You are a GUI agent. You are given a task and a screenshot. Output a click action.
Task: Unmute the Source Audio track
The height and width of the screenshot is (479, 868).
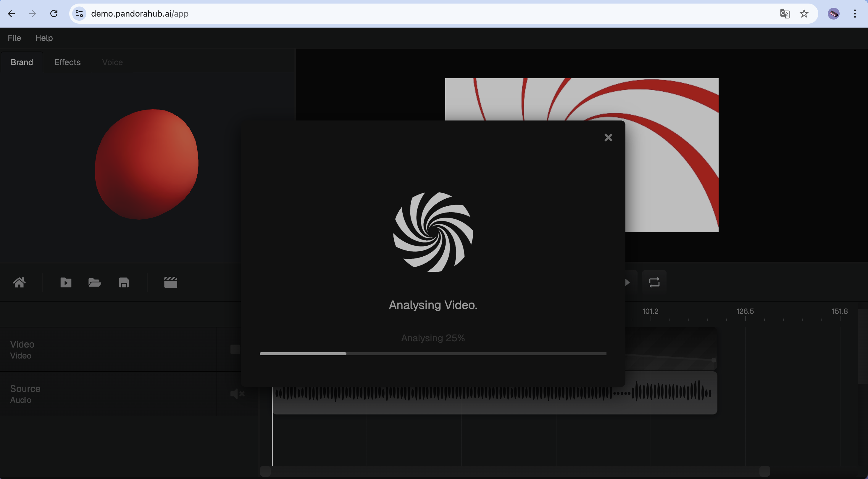237,394
